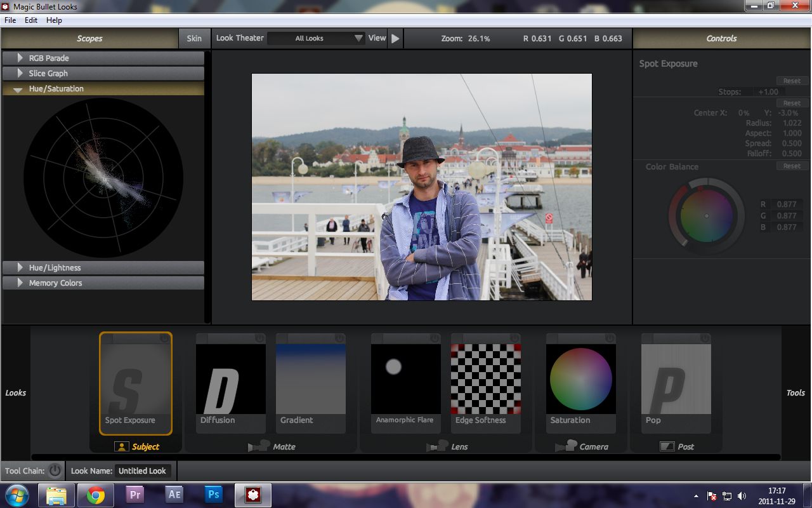This screenshot has height=508, width=812.
Task: Toggle power on Spot Exposure card
Action: 165,338
